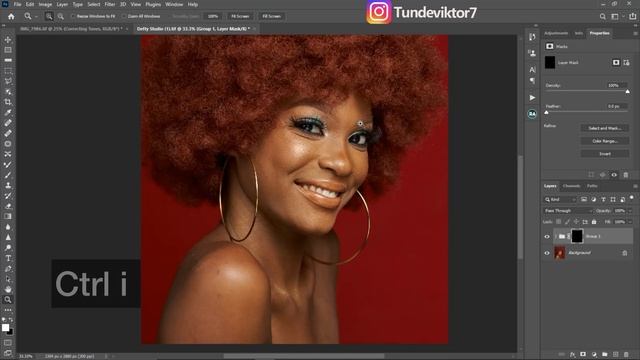Click the Invert button

tap(605, 154)
